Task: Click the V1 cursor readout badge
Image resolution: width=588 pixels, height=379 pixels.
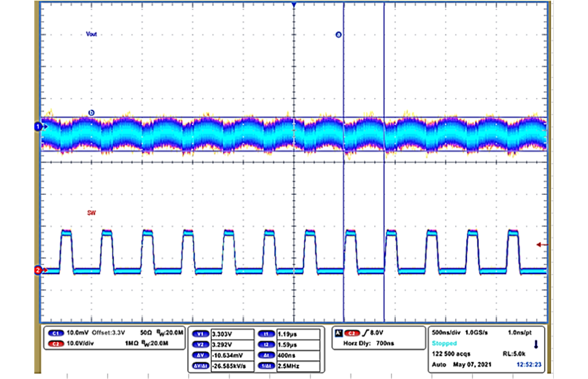Action: 200,334
